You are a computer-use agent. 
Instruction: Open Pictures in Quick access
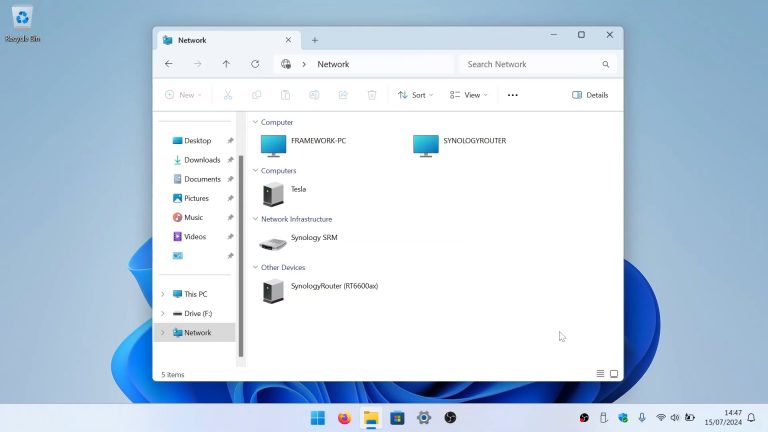196,198
